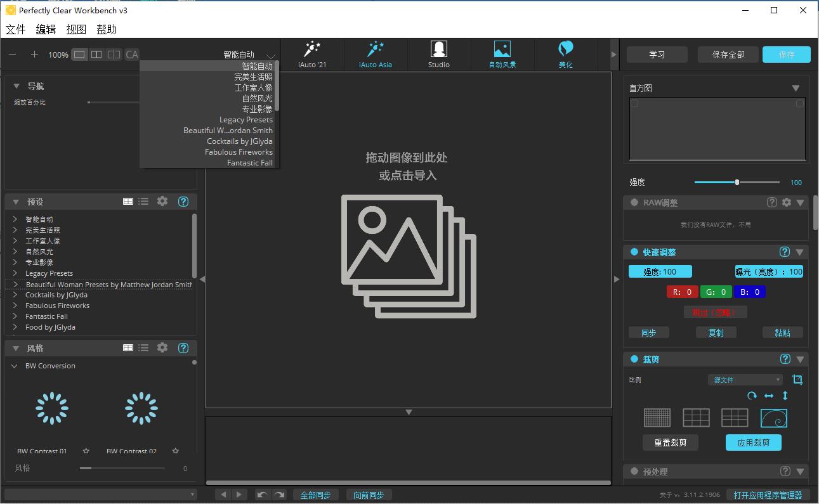This screenshot has height=504, width=819.
Task: Go to next image arrow
Action: (x=239, y=494)
